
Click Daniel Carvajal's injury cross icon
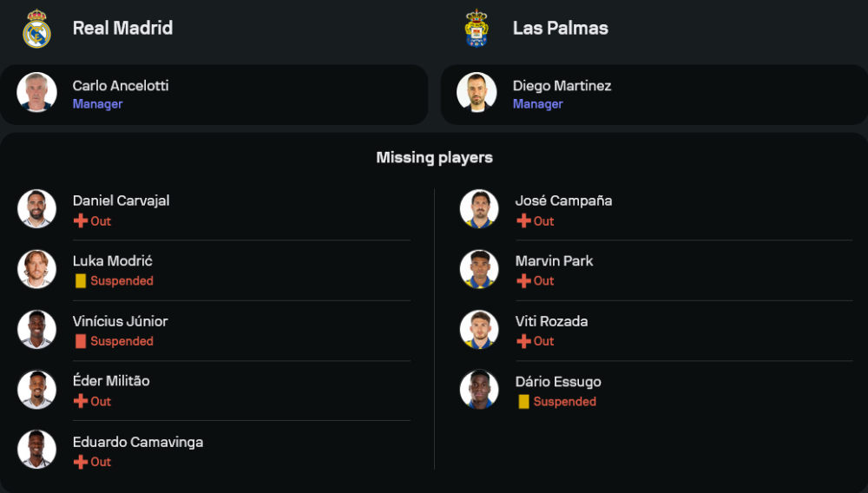pyautogui.click(x=81, y=221)
